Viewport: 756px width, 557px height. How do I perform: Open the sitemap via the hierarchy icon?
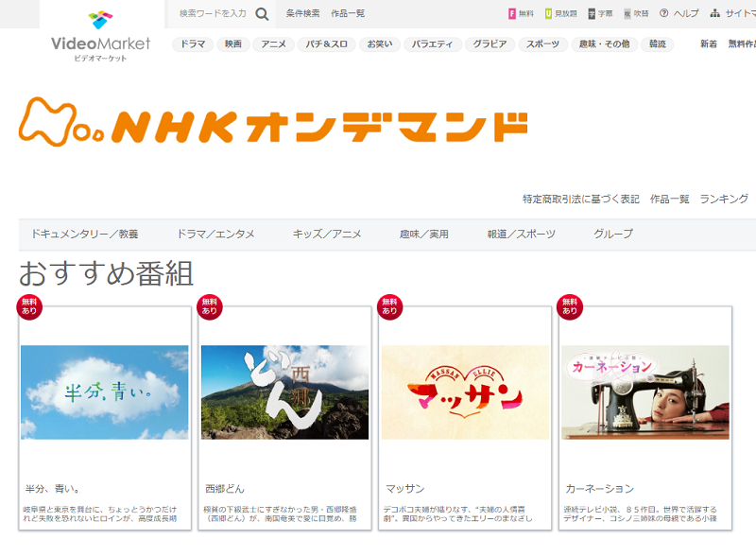click(x=715, y=13)
